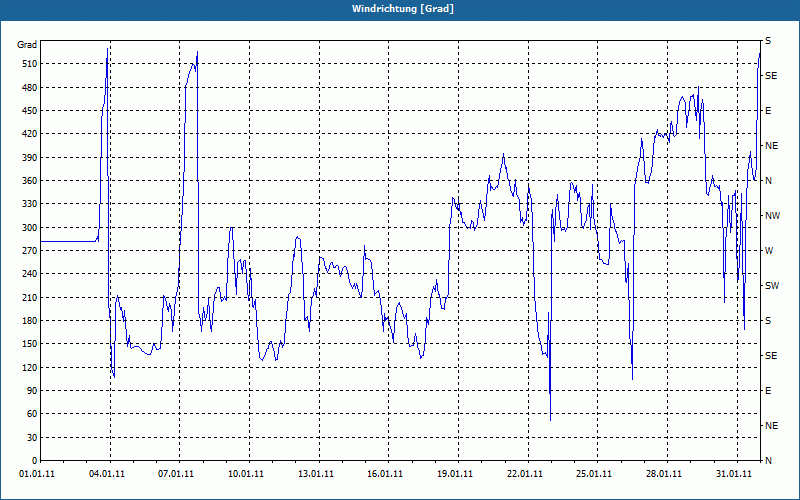Select the 150 value on the left axis

point(30,344)
